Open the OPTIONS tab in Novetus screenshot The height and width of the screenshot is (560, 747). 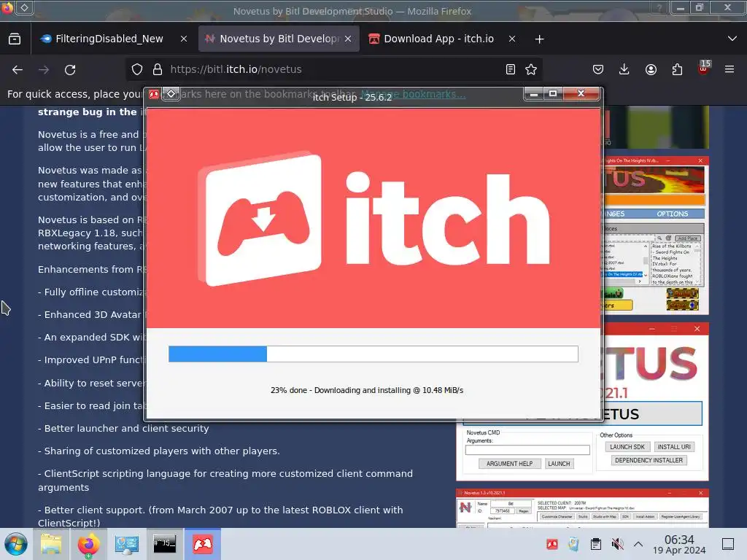click(x=672, y=214)
